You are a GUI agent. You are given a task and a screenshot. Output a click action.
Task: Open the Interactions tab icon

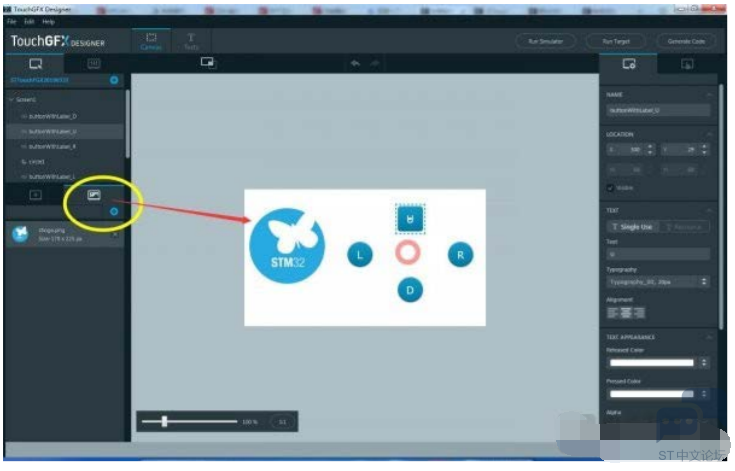(687, 64)
